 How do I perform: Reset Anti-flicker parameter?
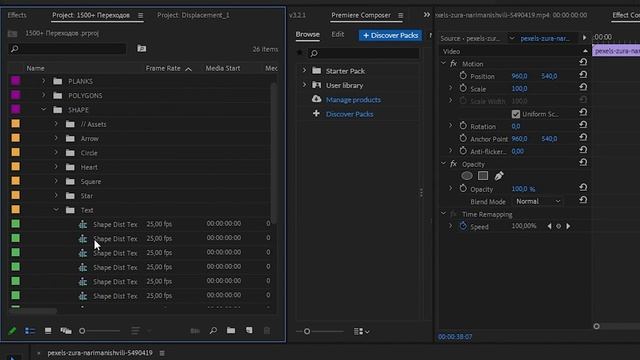point(583,150)
